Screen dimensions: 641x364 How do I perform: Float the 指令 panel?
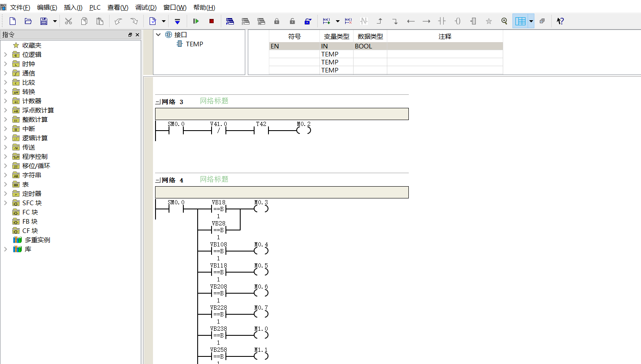[130, 35]
